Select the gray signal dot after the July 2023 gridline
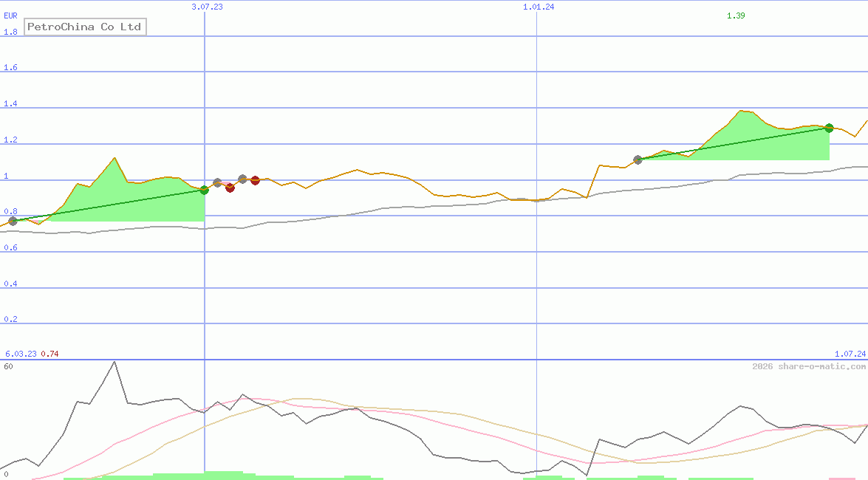 click(217, 182)
